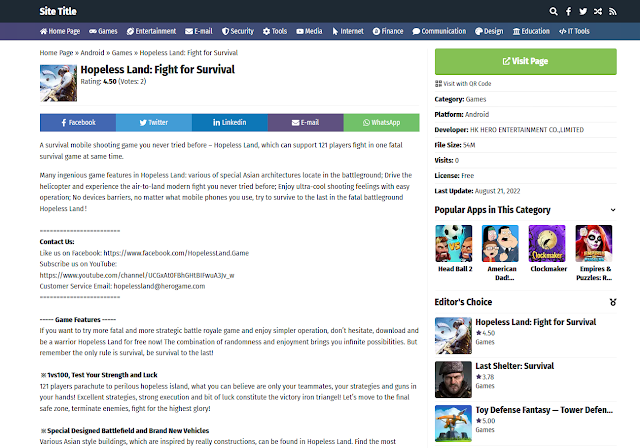Share via the purple E-mail button
Viewport: 640px width, 448px height.
[306, 122]
